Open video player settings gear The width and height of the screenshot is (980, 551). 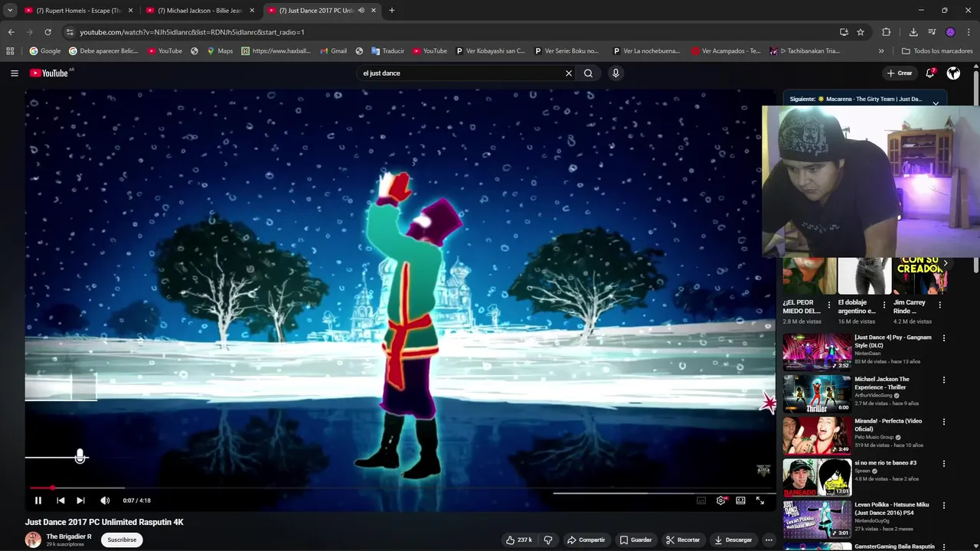coord(720,500)
